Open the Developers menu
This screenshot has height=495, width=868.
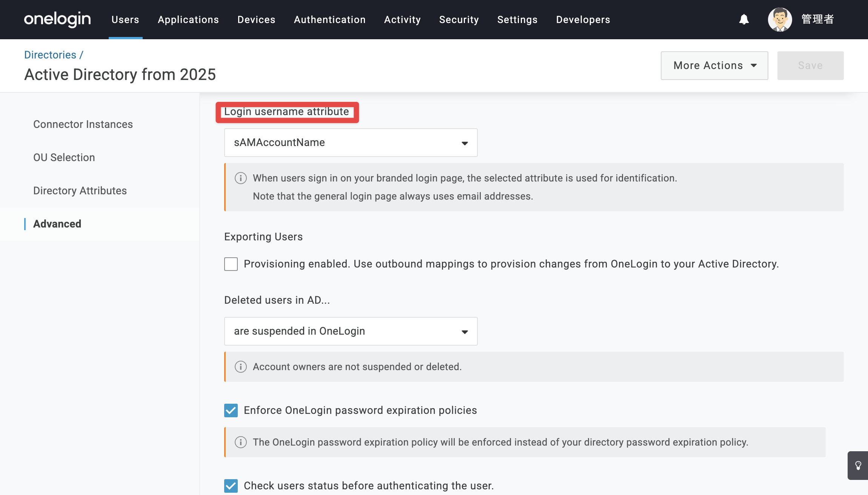583,20
